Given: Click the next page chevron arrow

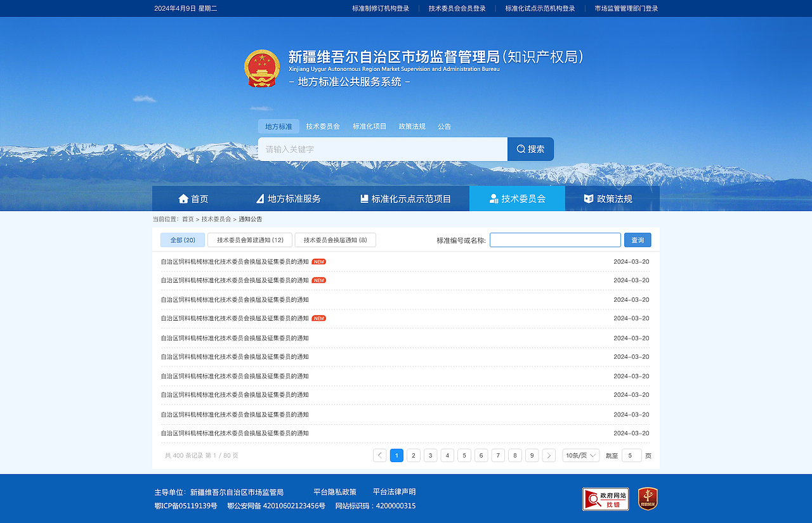Looking at the screenshot, I should (x=549, y=455).
